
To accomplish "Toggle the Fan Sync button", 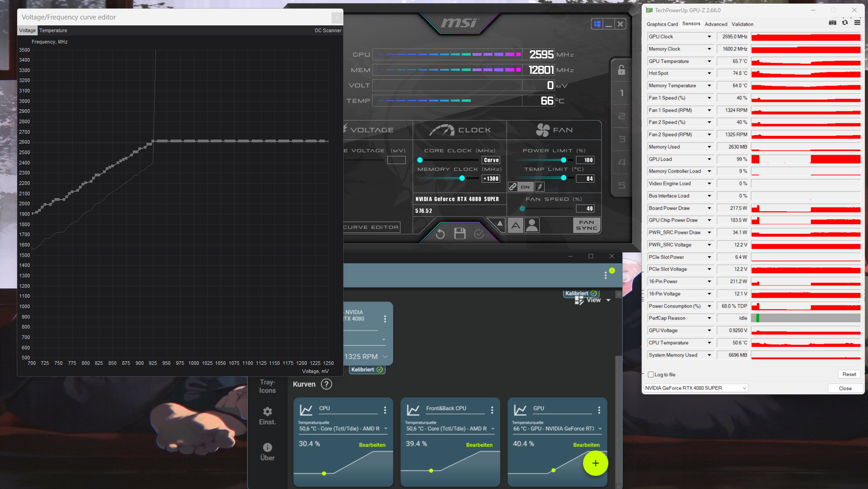I will click(587, 225).
